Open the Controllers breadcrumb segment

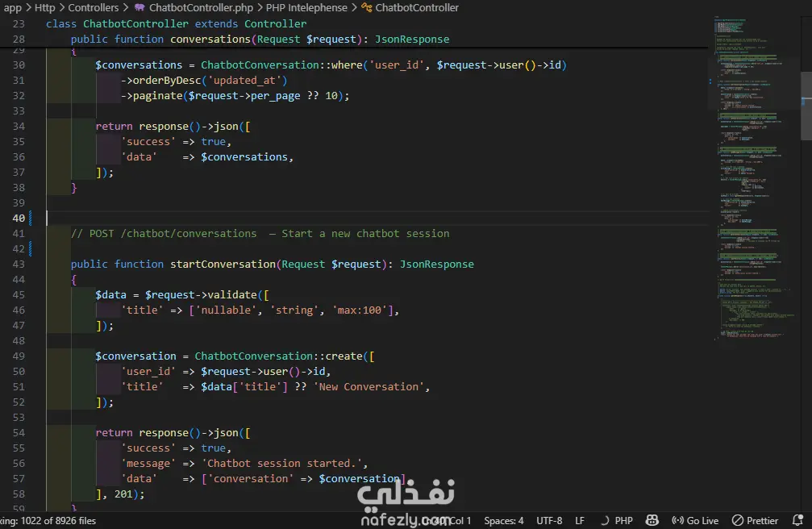pyautogui.click(x=94, y=8)
